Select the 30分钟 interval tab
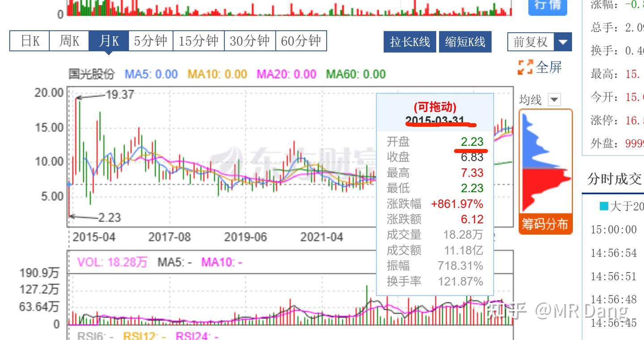This screenshot has height=340, width=644. pyautogui.click(x=250, y=41)
